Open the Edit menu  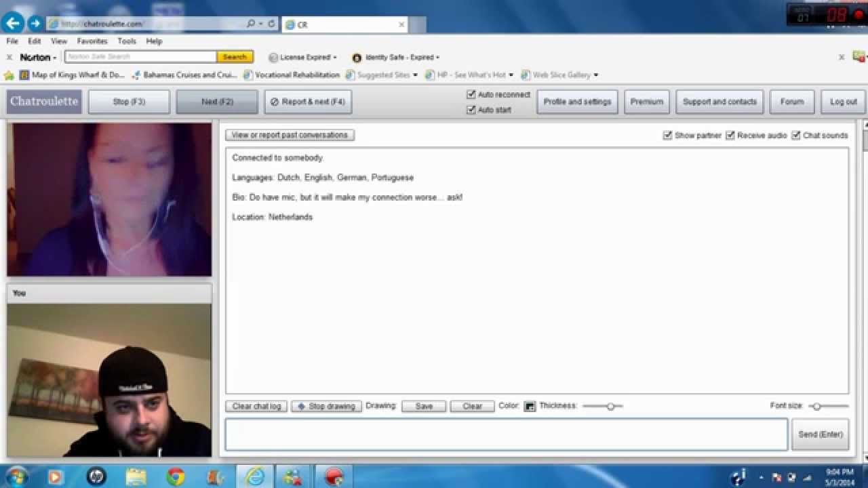click(x=35, y=41)
